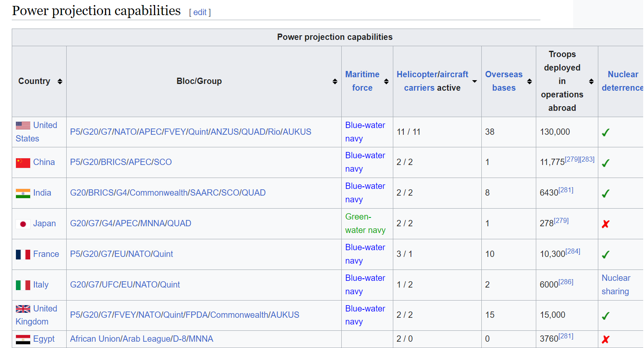Open UFC link in Italy row
The height and width of the screenshot is (348, 644).
110,285
